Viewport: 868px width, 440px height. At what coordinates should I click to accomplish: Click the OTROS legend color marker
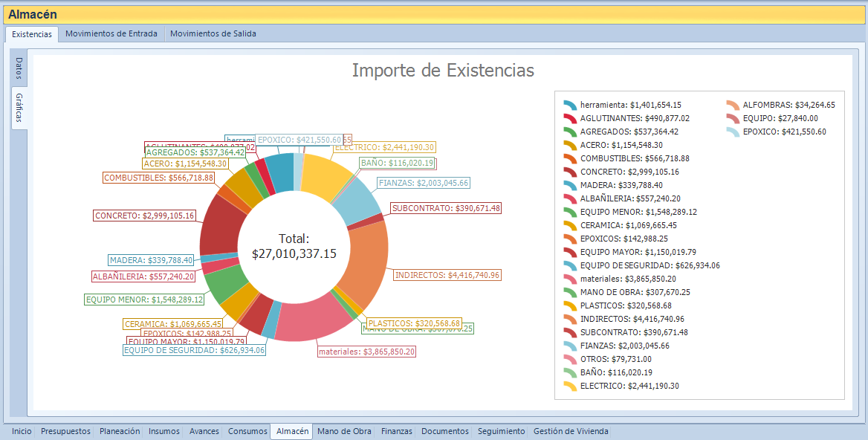[x=570, y=359]
